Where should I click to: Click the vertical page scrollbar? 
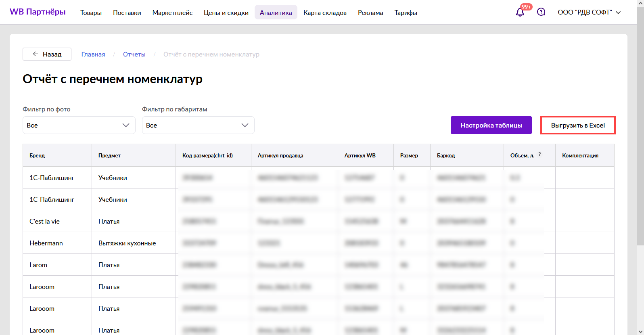point(640,121)
